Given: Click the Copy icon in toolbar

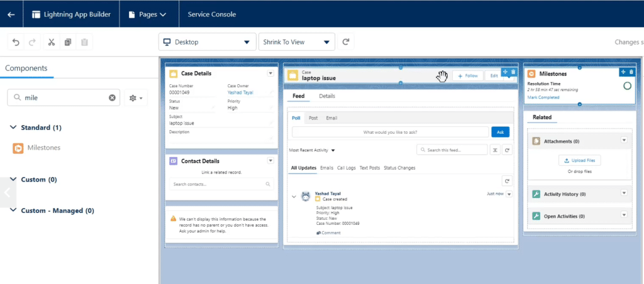Looking at the screenshot, I should [68, 42].
